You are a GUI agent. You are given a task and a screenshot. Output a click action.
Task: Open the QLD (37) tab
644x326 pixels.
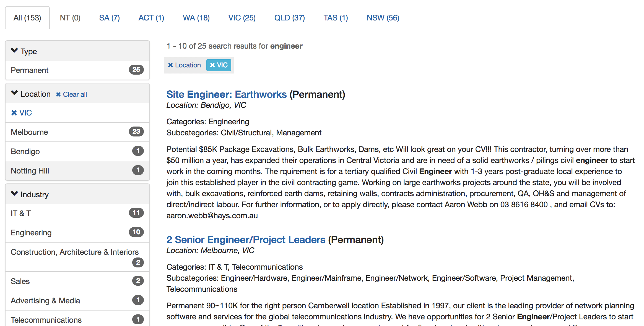pos(289,18)
